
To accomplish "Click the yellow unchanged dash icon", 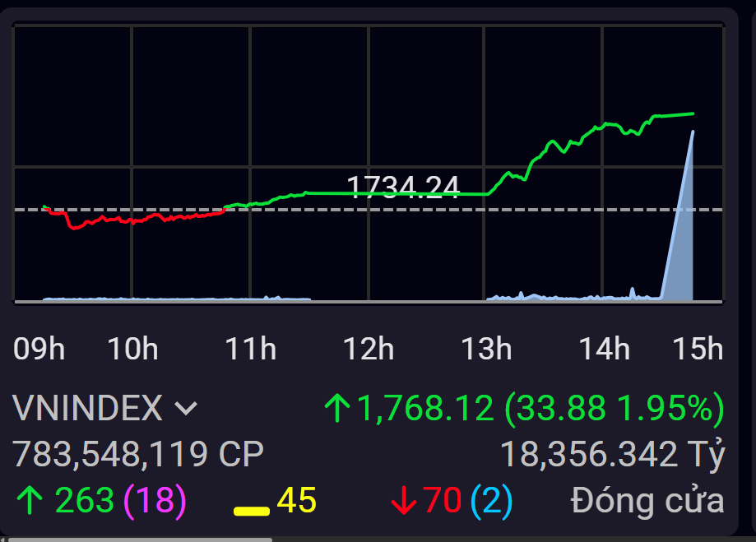I will coord(252,511).
